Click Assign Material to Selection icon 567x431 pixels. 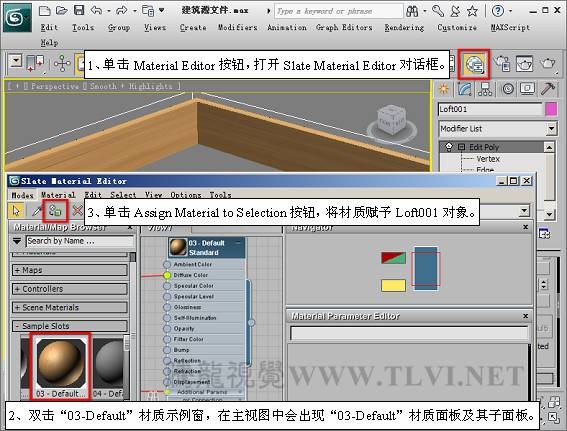coord(55,210)
